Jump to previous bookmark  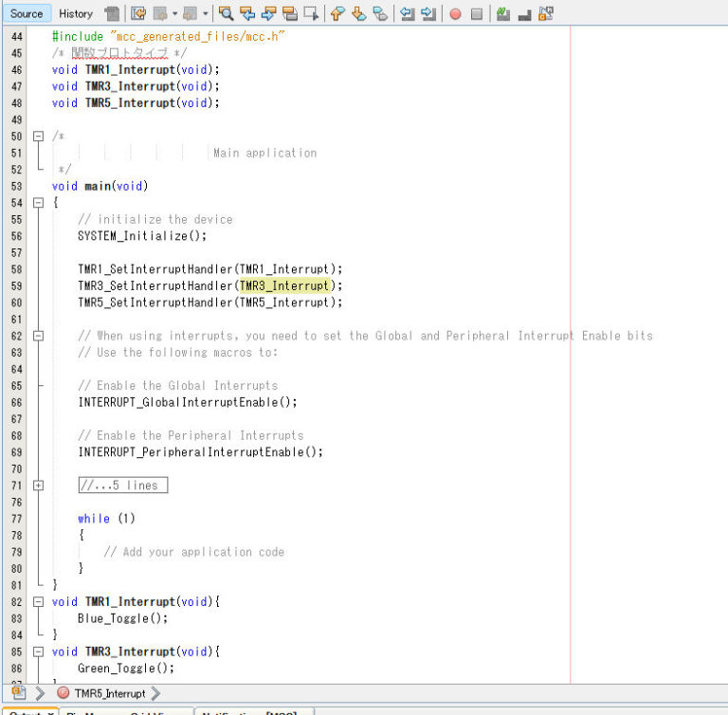[x=338, y=13]
